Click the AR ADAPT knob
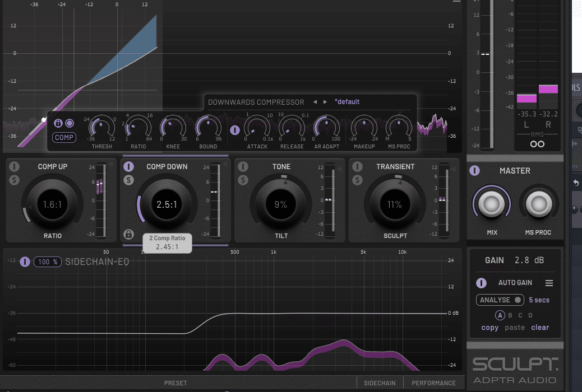 click(327, 128)
